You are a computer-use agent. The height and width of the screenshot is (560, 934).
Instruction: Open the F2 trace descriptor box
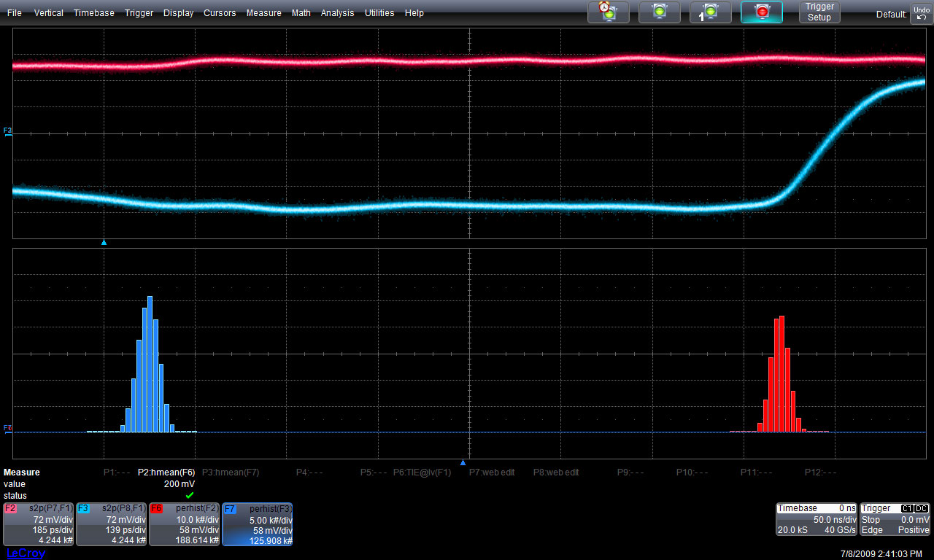39,524
